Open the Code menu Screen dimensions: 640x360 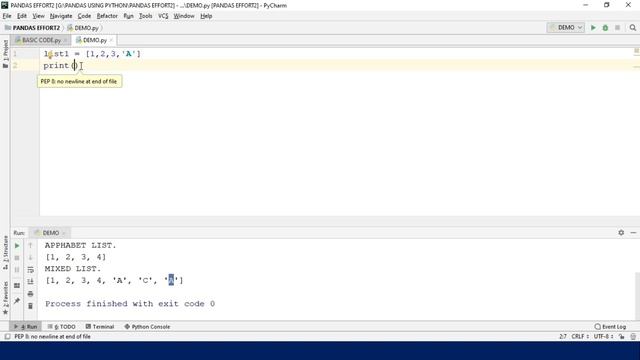click(84, 16)
